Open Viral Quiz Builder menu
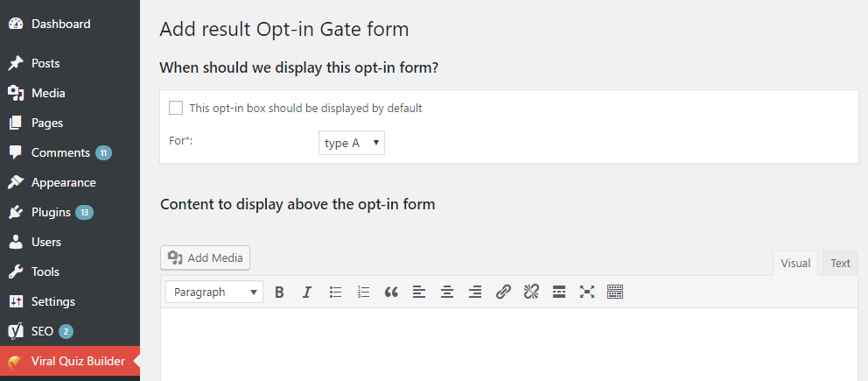The width and height of the screenshot is (868, 381). pyautogui.click(x=77, y=361)
